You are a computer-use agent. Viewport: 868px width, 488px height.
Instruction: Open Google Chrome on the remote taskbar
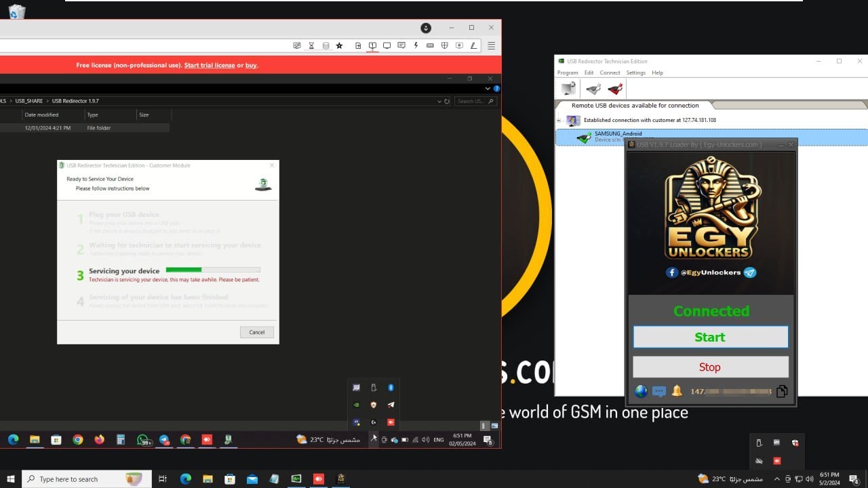78,440
